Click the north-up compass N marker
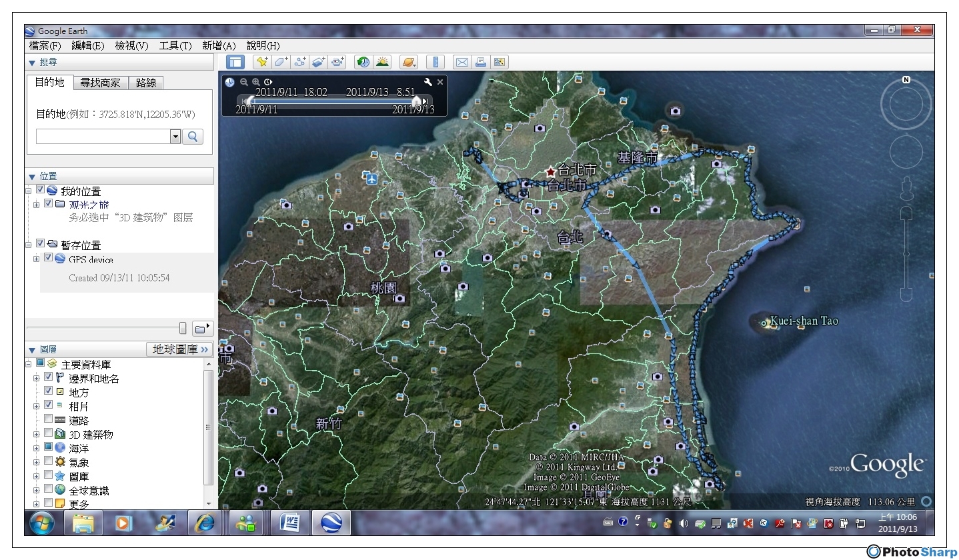Image resolution: width=959 pixels, height=560 pixels. coord(906,80)
